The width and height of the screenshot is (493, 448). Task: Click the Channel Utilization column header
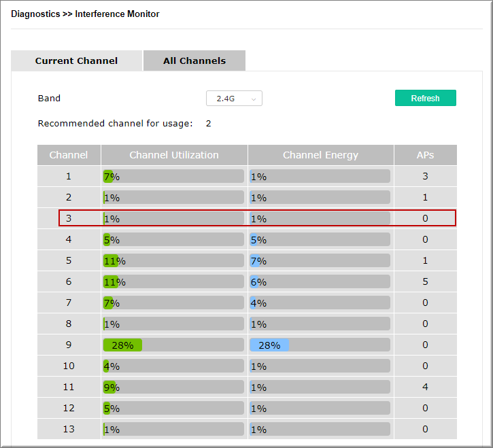pyautogui.click(x=174, y=155)
